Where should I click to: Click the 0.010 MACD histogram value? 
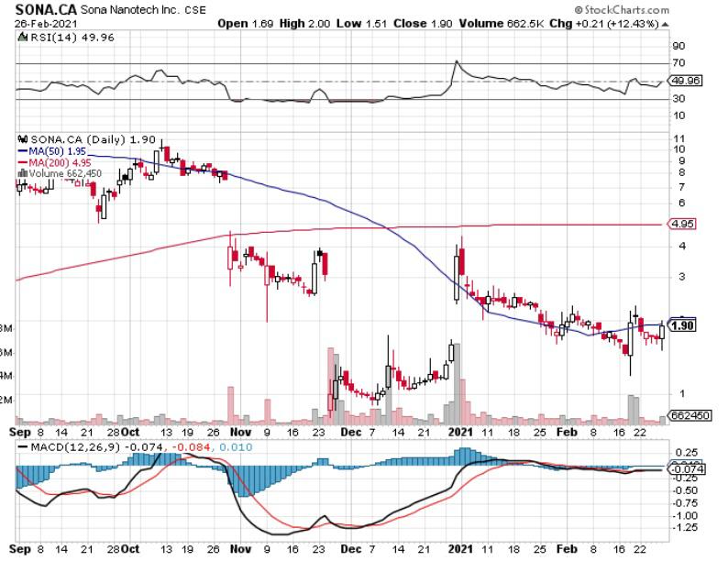(236, 447)
